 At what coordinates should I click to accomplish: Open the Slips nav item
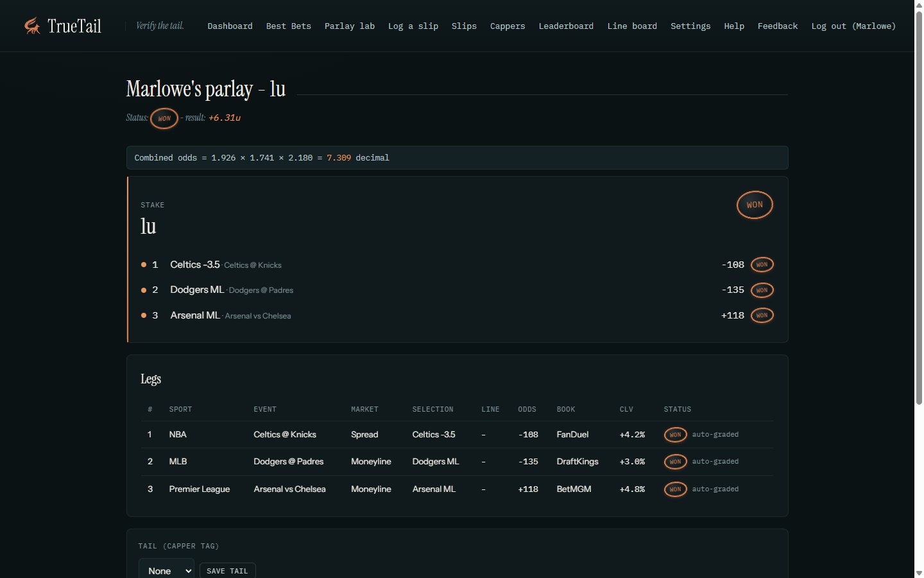464,26
